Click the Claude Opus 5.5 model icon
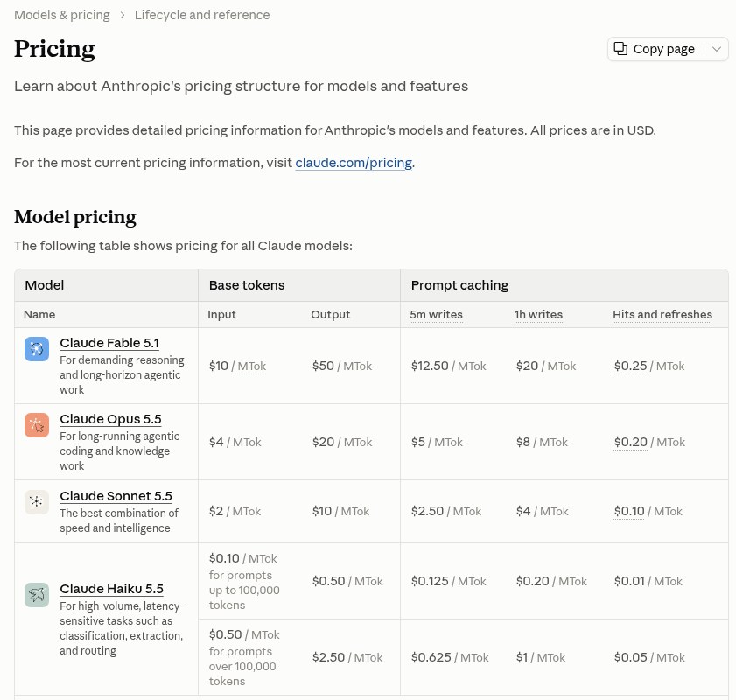Screen dimensions: 736x700 [37, 425]
